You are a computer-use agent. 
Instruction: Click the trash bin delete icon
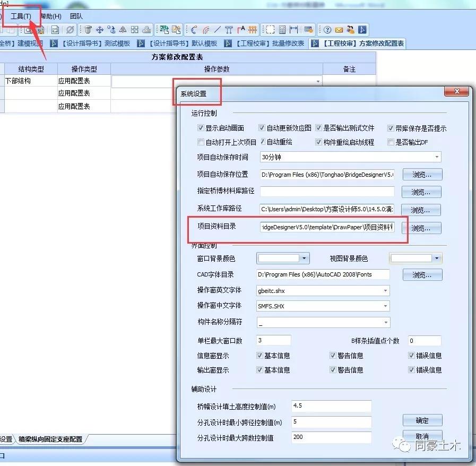coord(88,30)
